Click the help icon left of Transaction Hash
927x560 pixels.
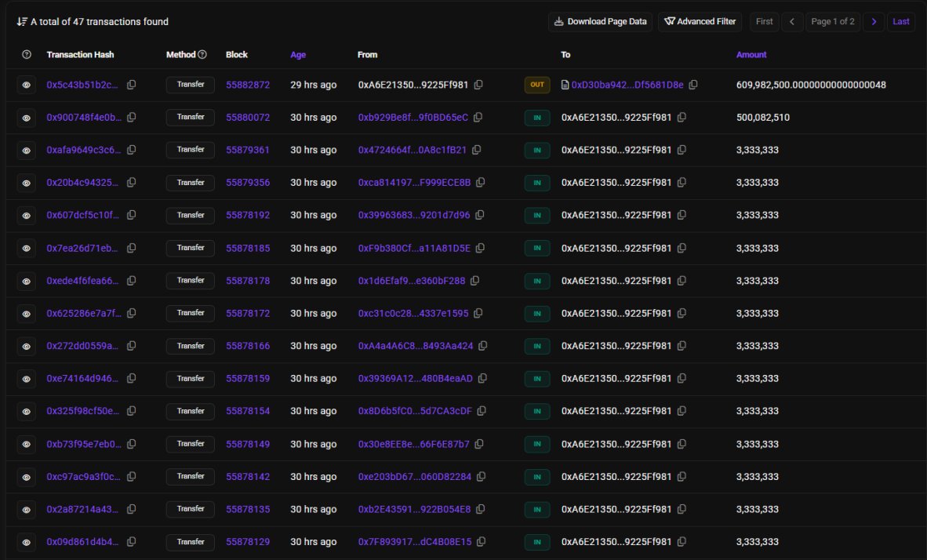[x=27, y=54]
